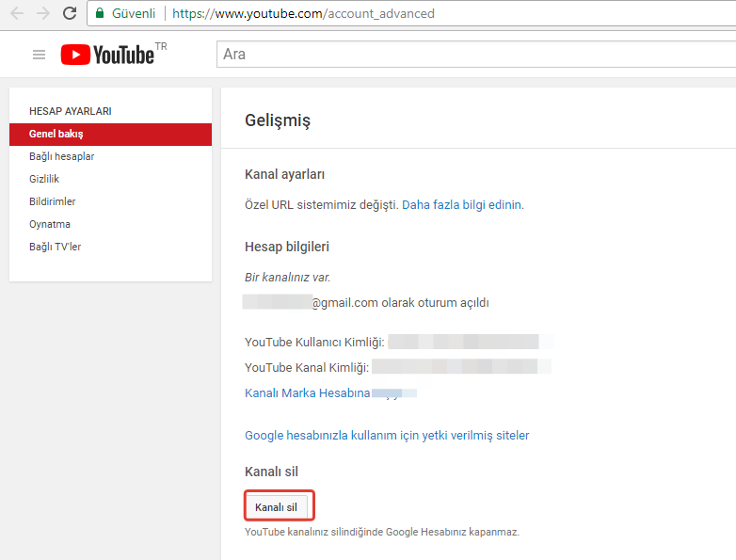
Task: Click the HESAP AYARLARI sidebar heading
Action: (x=70, y=111)
